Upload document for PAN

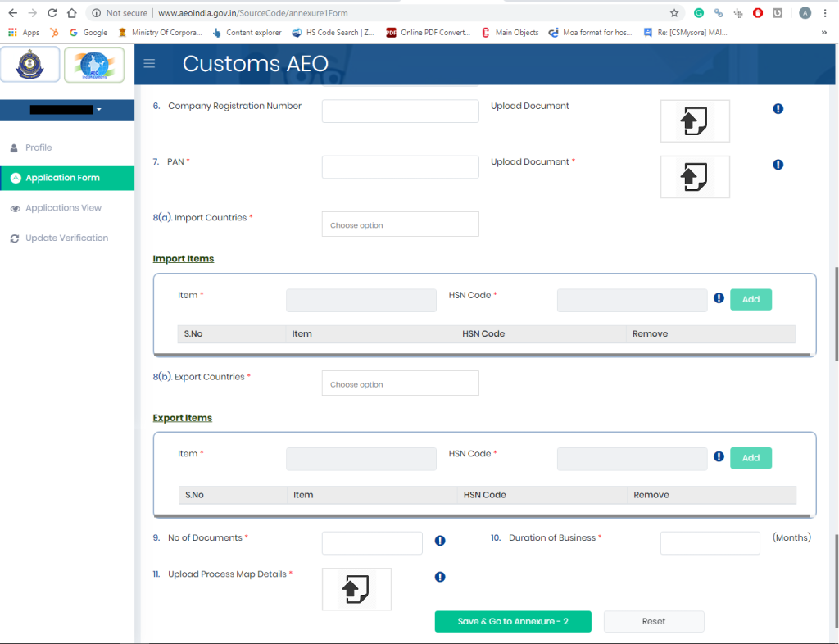[x=695, y=177]
